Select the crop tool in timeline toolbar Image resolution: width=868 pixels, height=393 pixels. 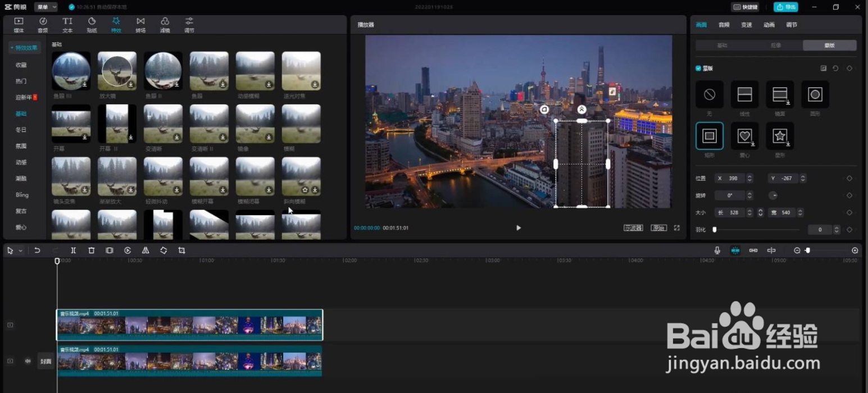tap(181, 250)
